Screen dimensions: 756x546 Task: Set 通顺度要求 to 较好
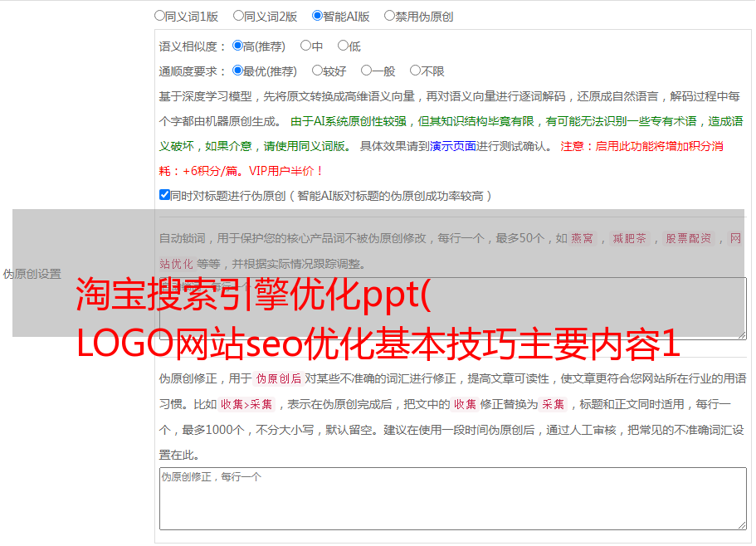click(x=317, y=71)
